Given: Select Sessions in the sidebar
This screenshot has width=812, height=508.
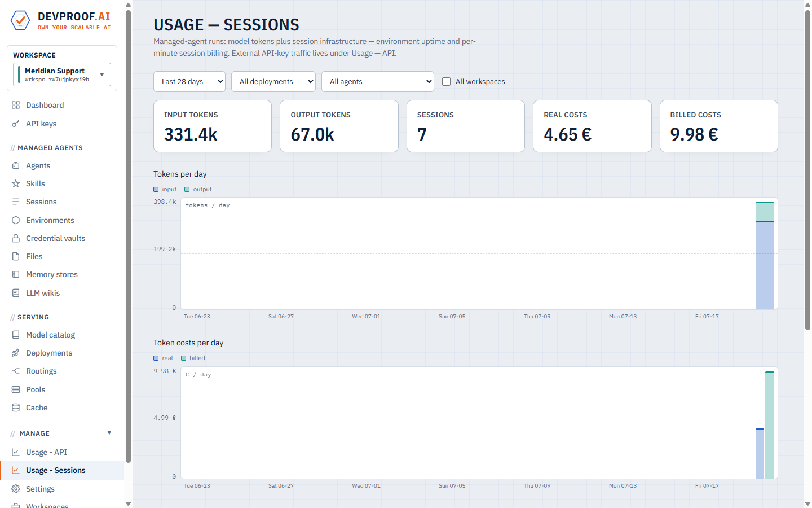Looking at the screenshot, I should point(62,202).
